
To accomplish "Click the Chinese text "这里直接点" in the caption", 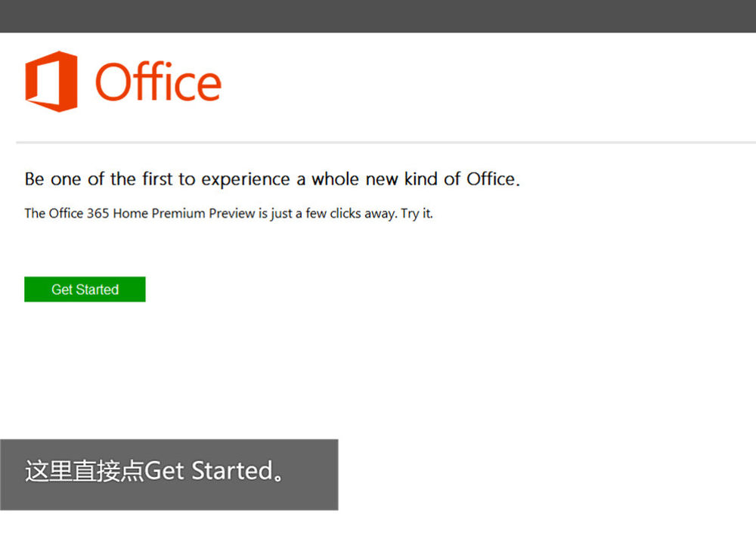I will click(84, 471).
